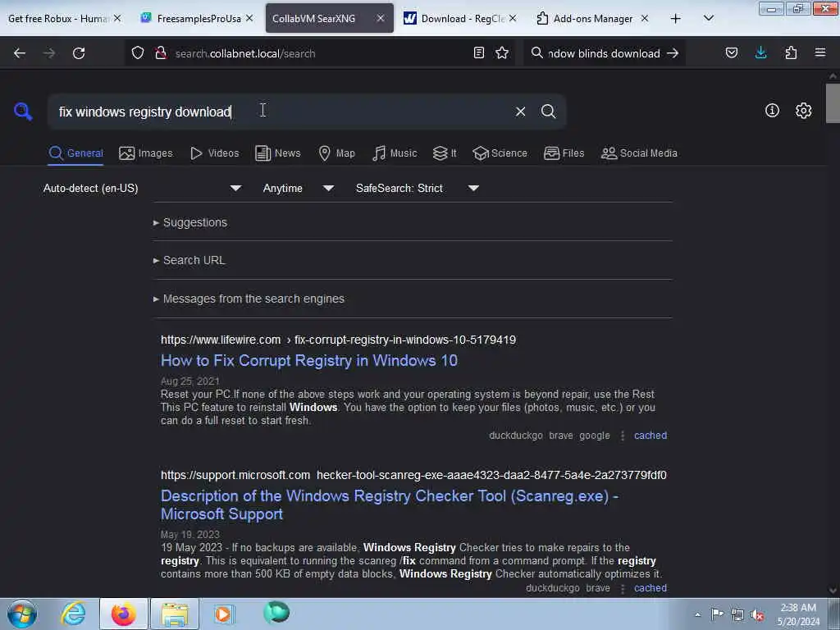Viewport: 840px width, 630px height.
Task: Click the Pocket save icon
Action: tap(732, 52)
